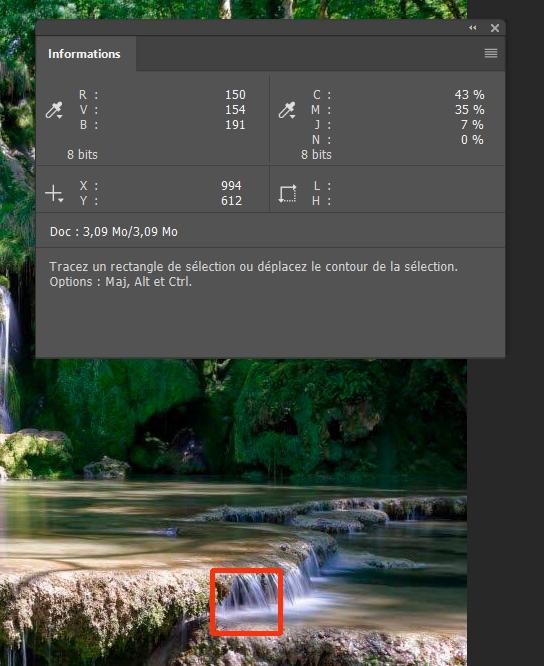Open CMJN eyedropper readout options
544x666 pixels.
[287, 110]
